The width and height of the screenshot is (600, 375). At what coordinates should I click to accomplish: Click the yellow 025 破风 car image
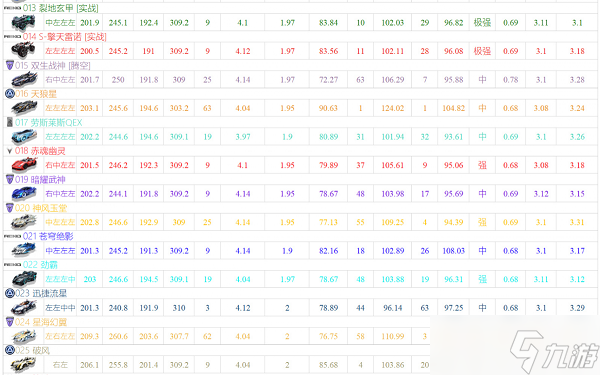coord(24,365)
